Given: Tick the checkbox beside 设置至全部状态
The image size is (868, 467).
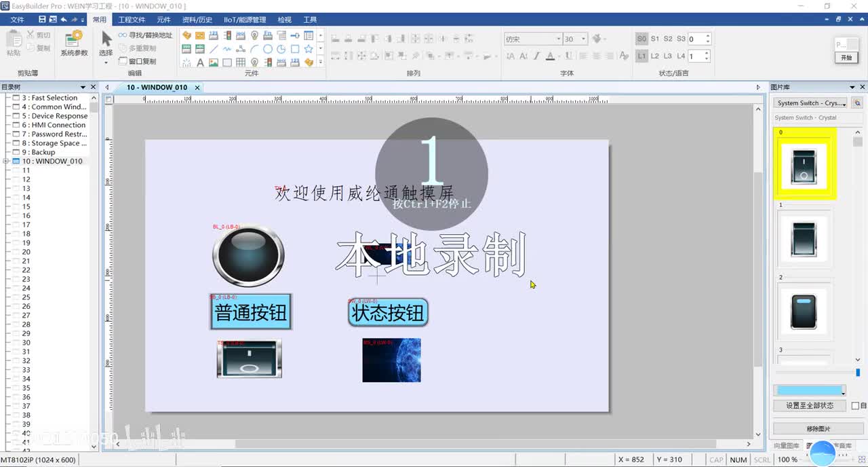Looking at the screenshot, I should coord(855,406).
